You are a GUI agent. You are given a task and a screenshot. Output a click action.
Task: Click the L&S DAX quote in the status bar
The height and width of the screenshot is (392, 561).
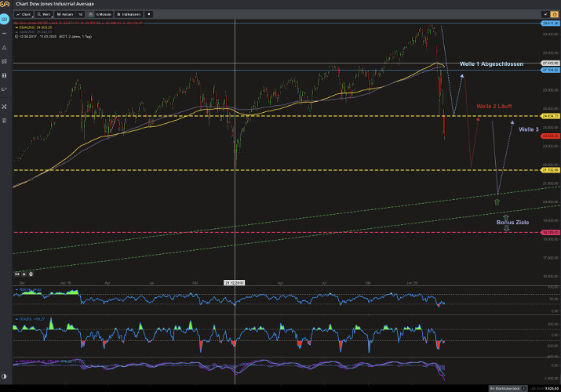pos(544,388)
